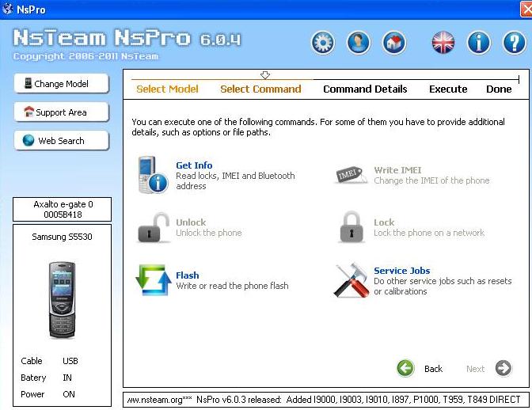Click the Axalto e-gate card info box

pos(62,209)
